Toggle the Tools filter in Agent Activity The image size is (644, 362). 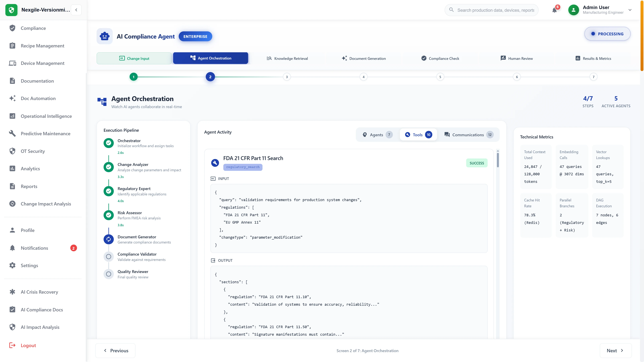418,134
